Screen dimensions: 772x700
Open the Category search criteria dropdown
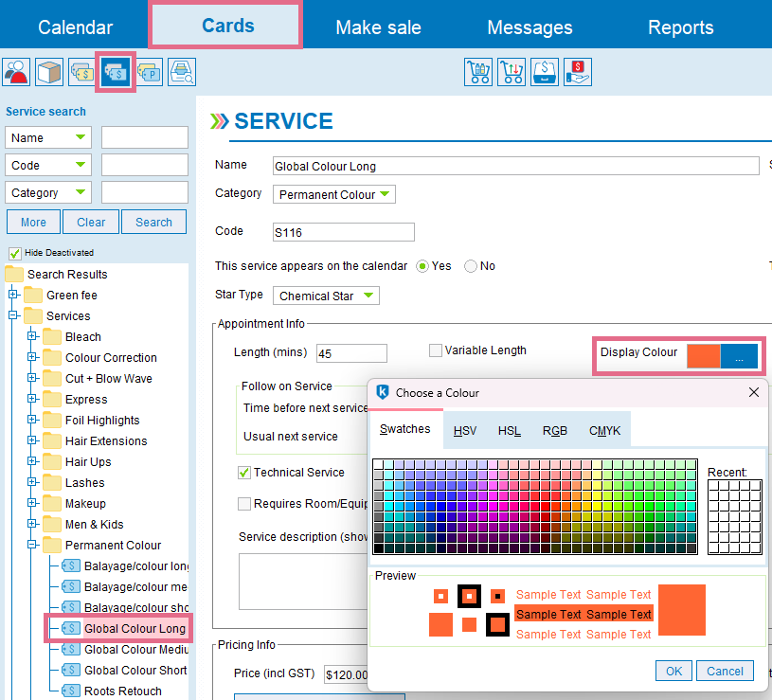48,192
